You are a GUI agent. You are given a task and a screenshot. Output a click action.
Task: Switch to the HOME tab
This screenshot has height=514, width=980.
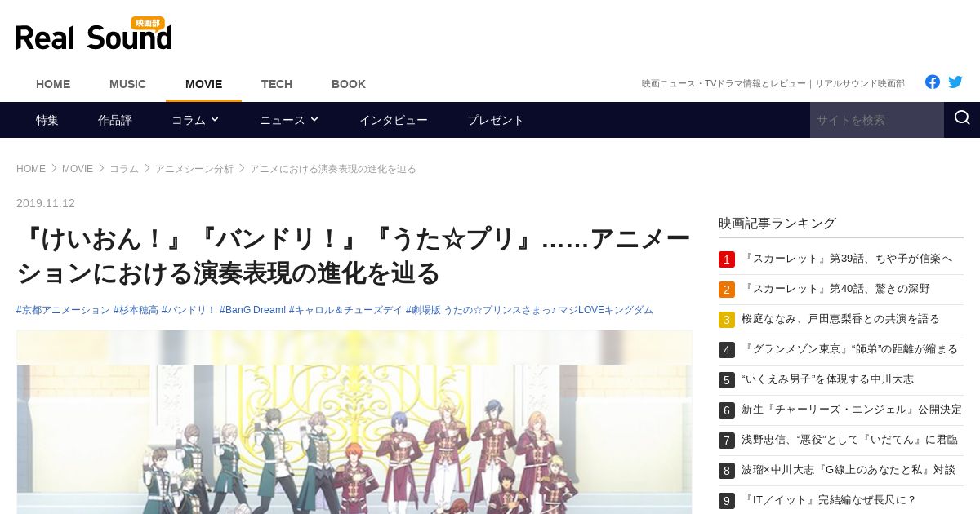(x=53, y=84)
